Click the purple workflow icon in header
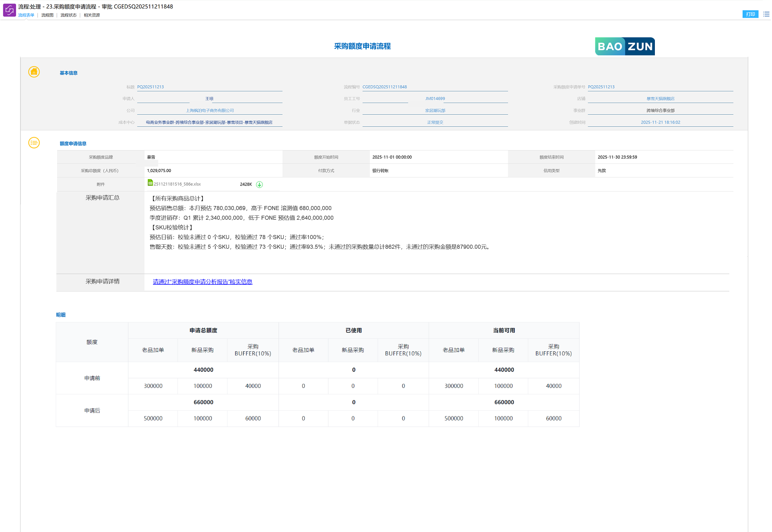Image resolution: width=772 pixels, height=532 pixels. (9, 10)
